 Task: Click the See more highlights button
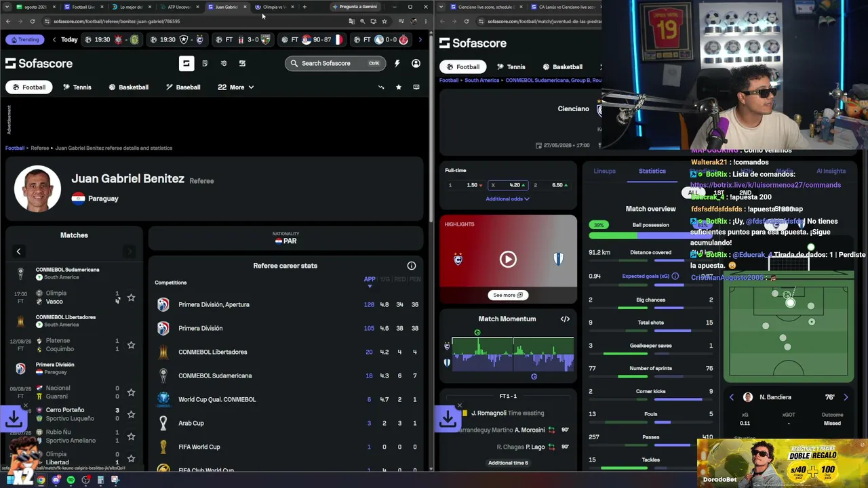point(508,295)
